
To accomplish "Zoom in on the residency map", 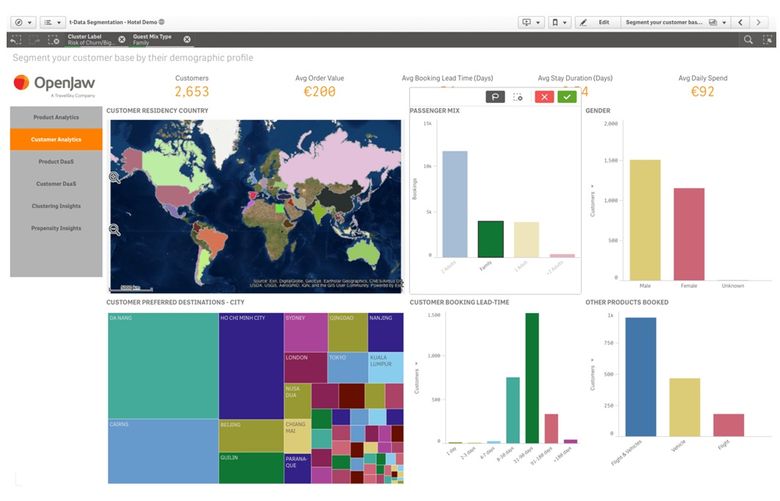I will [114, 177].
